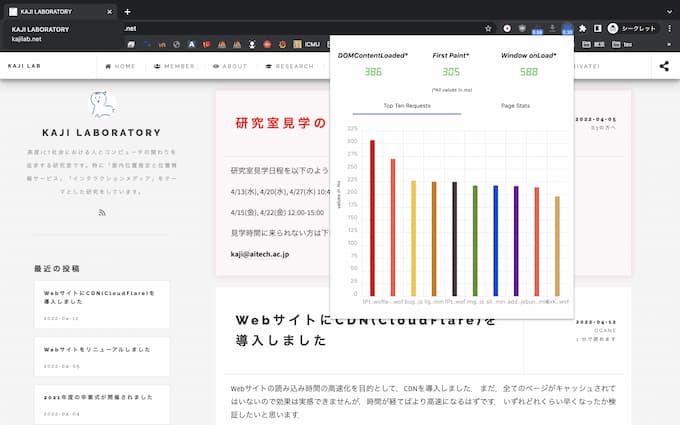Bookmark this page with the star icon
680x425 pixels.
(x=488, y=29)
